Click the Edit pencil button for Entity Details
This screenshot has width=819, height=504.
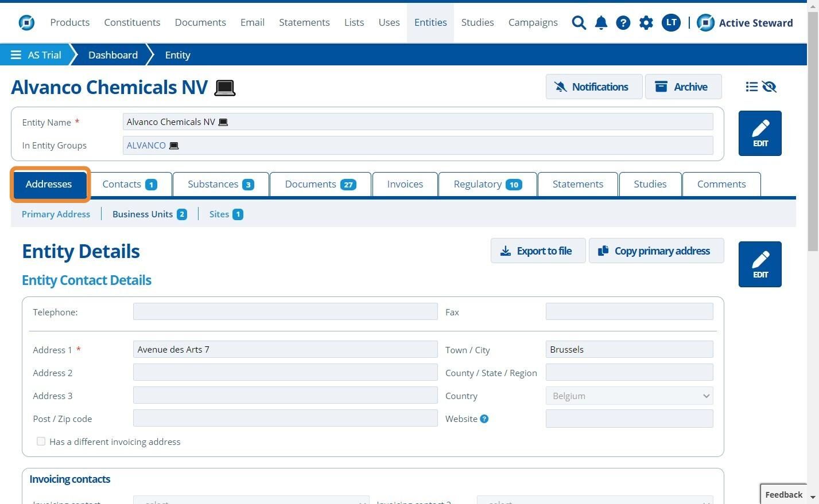pyautogui.click(x=760, y=264)
